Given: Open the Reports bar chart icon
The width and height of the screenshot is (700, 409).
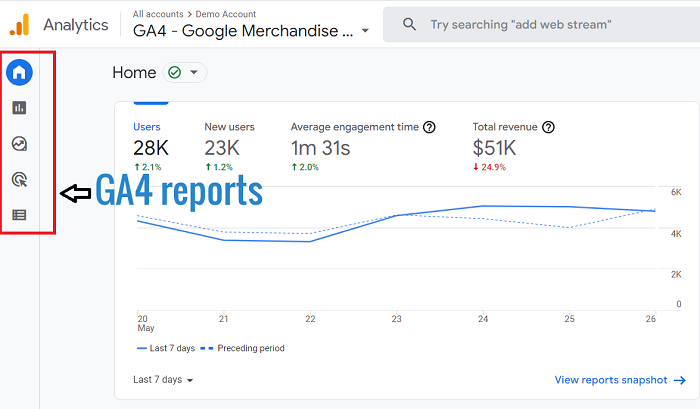Looking at the screenshot, I should [x=19, y=108].
